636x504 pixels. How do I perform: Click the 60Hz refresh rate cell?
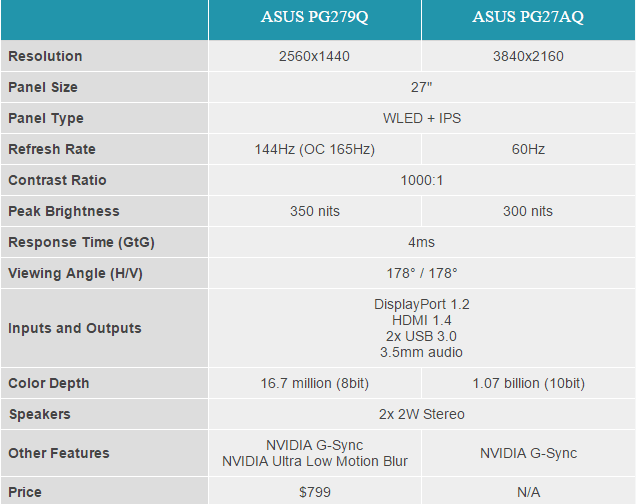(528, 149)
